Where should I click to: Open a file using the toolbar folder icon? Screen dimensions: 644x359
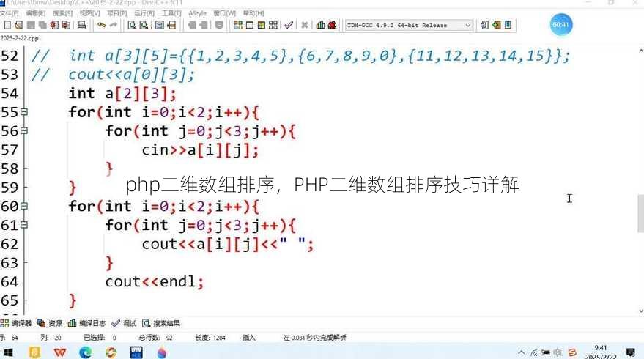pyautogui.click(x=18, y=25)
